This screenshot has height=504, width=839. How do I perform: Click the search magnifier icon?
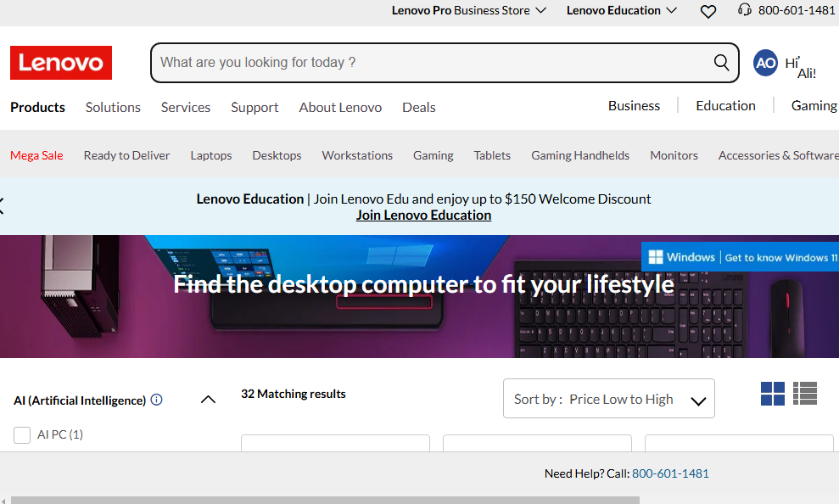pos(721,63)
